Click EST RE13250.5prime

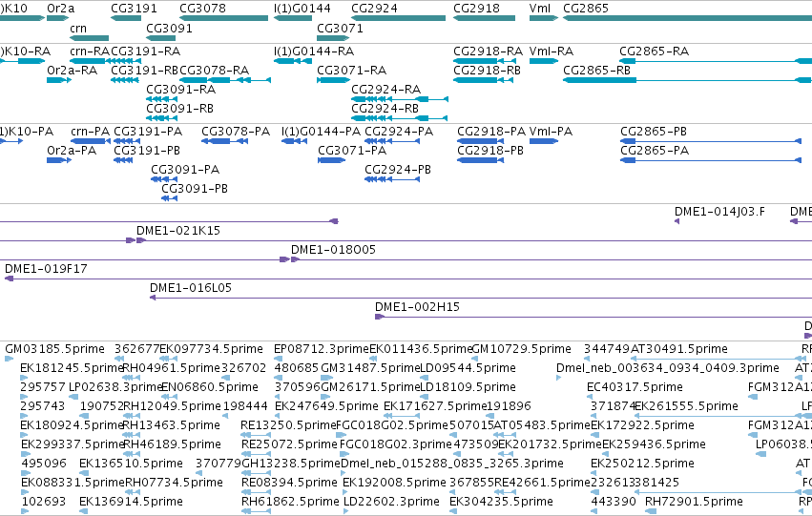pyautogui.click(x=289, y=426)
